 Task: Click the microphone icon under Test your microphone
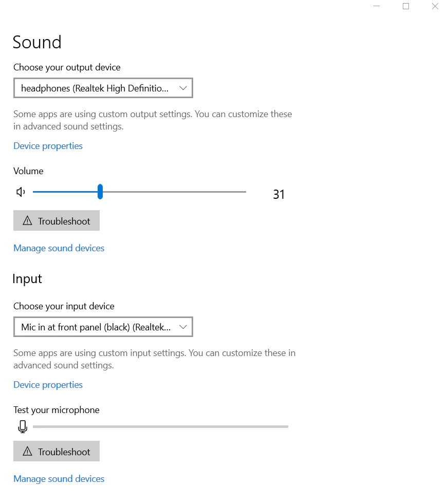22,426
